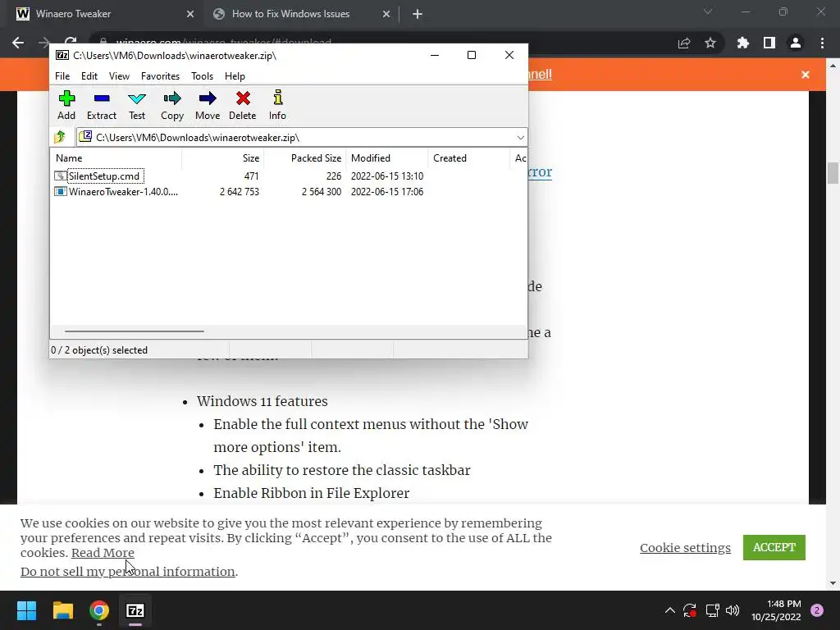
Task: Open the Chrome three-dot menu
Action: (822, 43)
